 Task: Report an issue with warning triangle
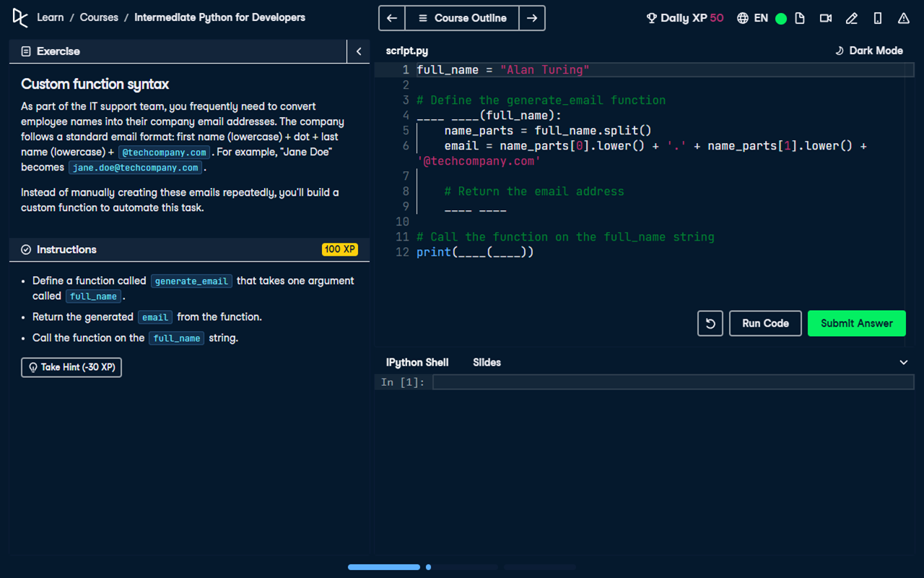click(x=904, y=18)
